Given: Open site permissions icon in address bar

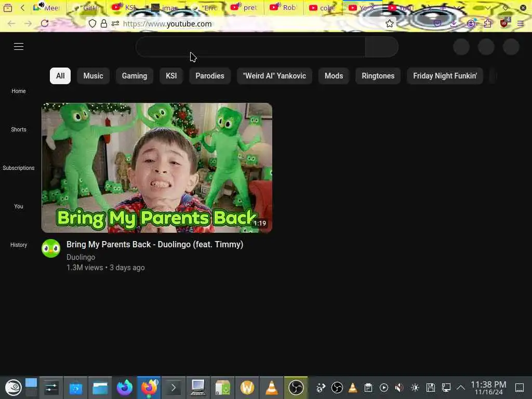Looking at the screenshot, I should coord(115,23).
